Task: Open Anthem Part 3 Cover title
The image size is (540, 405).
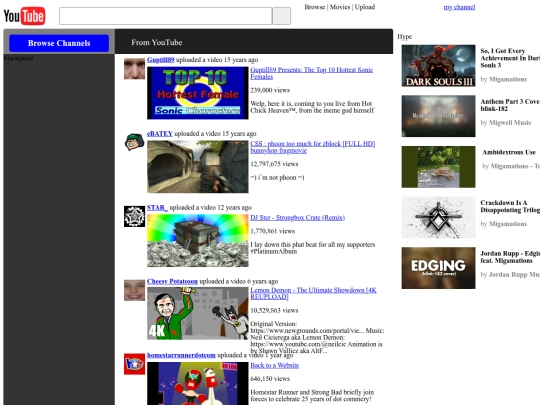Action: coord(510,105)
